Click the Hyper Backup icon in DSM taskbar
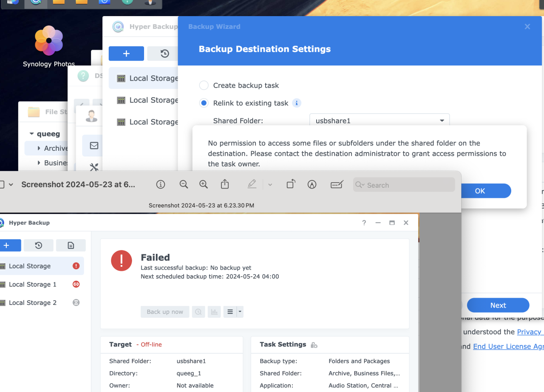The height and width of the screenshot is (392, 544). coord(36,2)
